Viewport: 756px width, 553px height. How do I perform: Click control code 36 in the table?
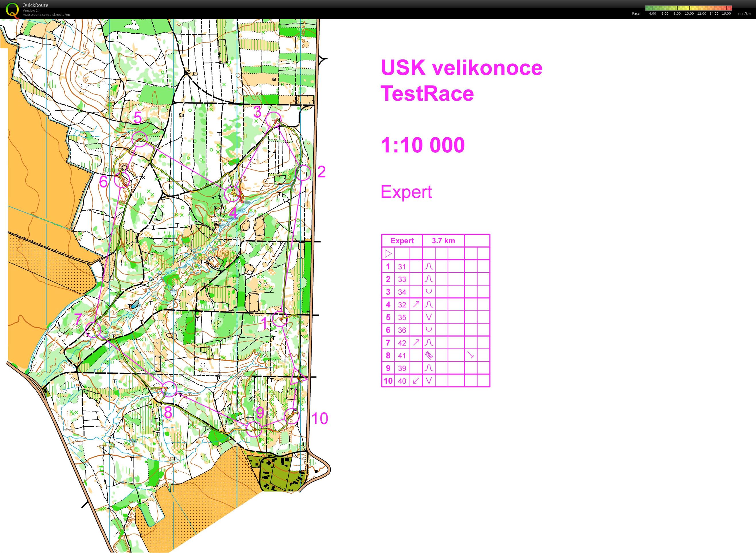click(402, 330)
